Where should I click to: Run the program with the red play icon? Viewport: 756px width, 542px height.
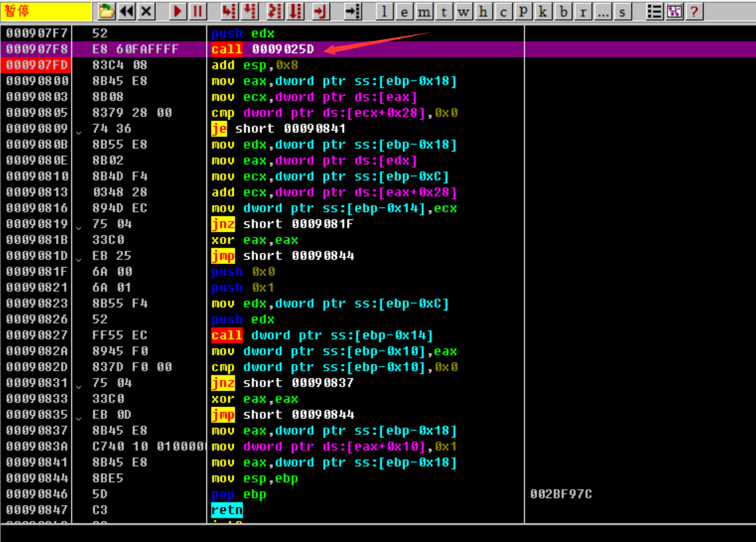tap(178, 11)
